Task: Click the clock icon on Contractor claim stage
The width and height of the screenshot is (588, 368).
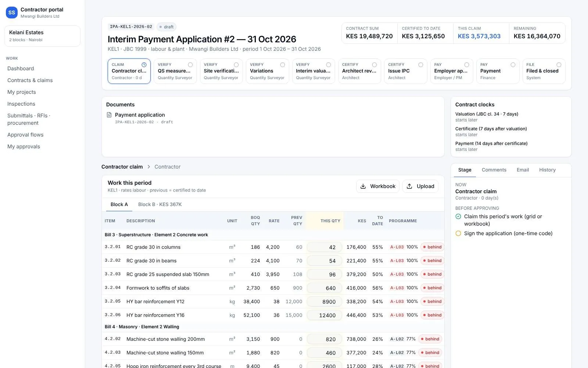Action: click(144, 65)
